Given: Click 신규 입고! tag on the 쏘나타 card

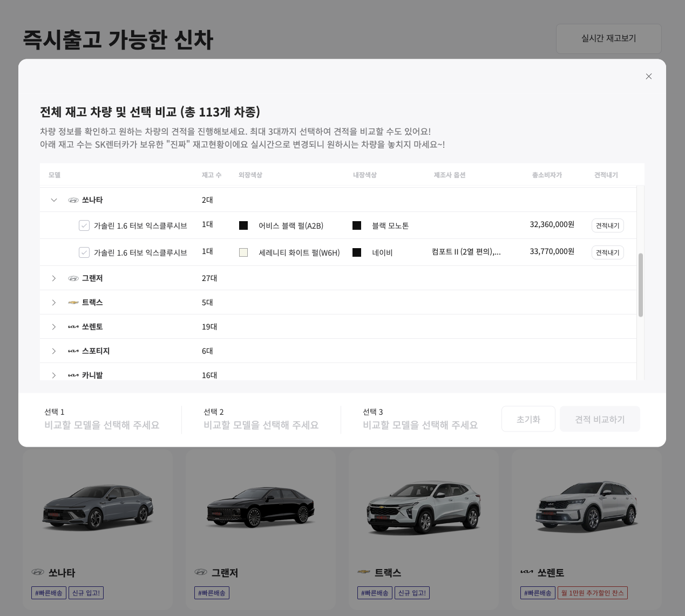Looking at the screenshot, I should pos(86,593).
